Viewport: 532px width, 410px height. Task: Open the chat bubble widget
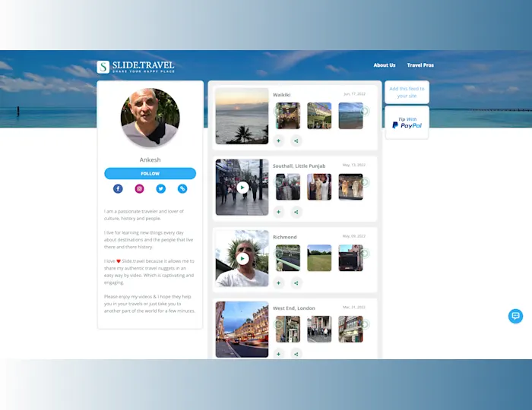(515, 316)
